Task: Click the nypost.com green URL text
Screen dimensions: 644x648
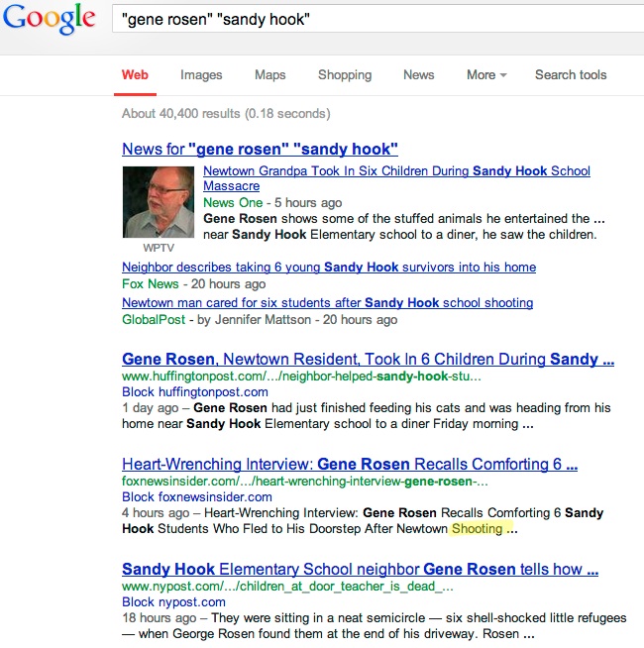Action: coord(287,586)
